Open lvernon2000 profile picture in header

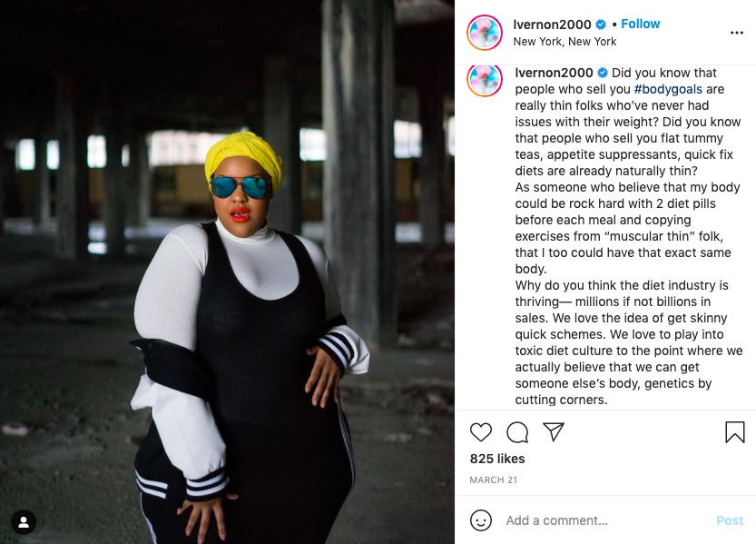[x=485, y=33]
